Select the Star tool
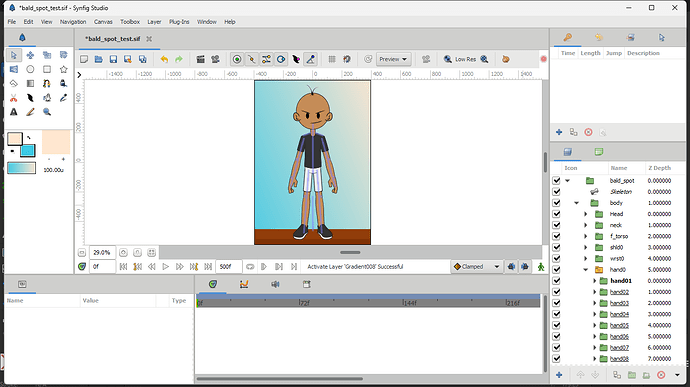This screenshot has height=387, width=690. click(64, 69)
